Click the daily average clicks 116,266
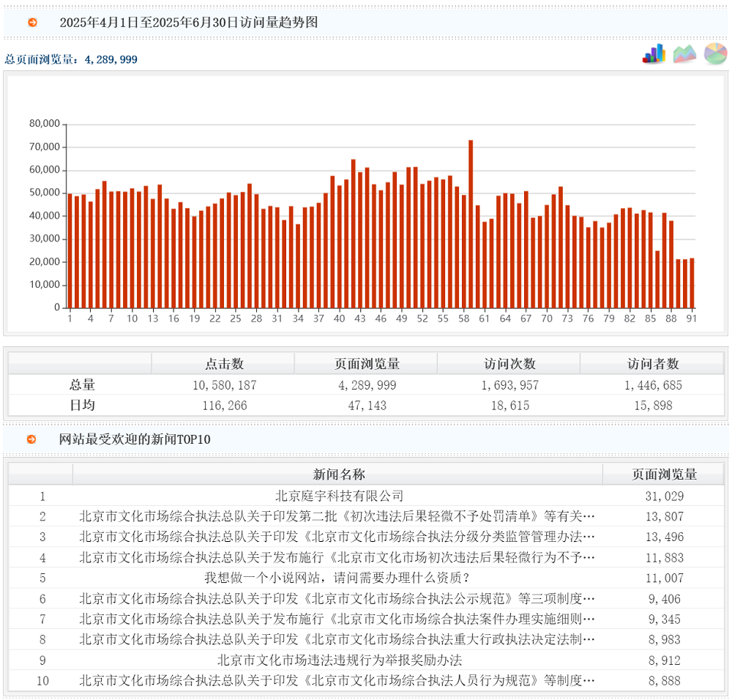 point(225,406)
